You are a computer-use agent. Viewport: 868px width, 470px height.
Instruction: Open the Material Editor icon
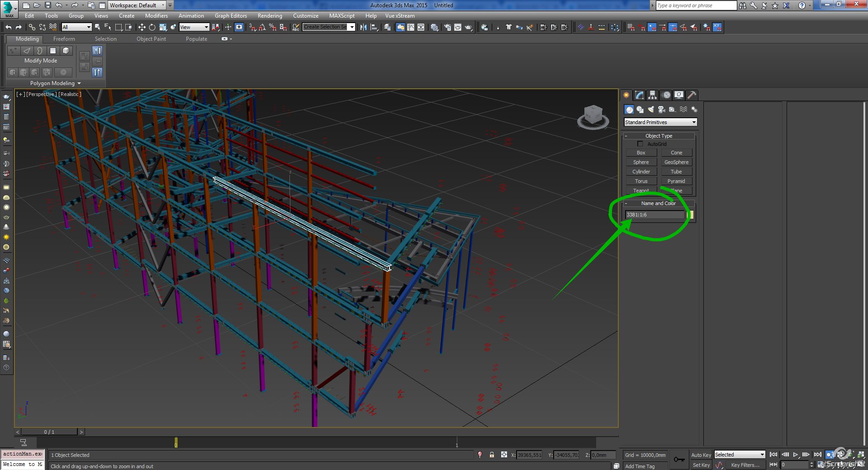pyautogui.click(x=435, y=27)
